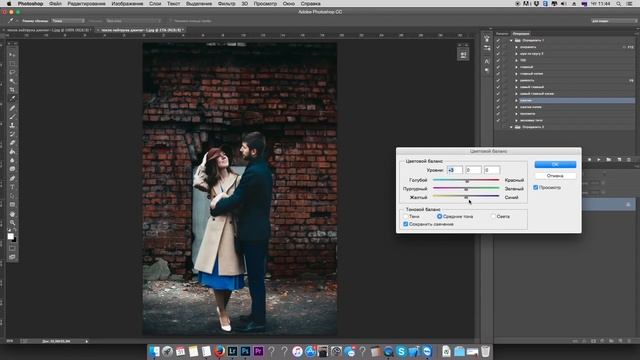Open Premiere Pro from the Dock
The height and width of the screenshot is (360, 640).
pos(258,351)
